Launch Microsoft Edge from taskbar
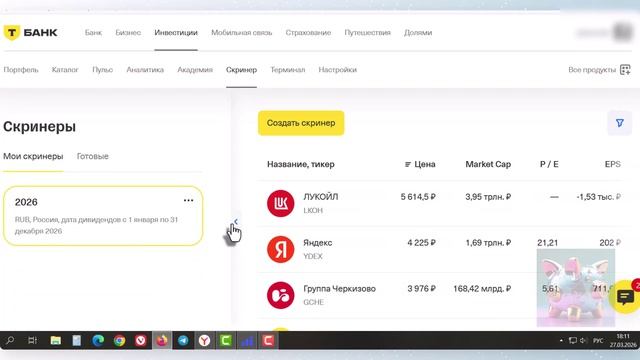This screenshot has height=360, width=640. (x=98, y=340)
